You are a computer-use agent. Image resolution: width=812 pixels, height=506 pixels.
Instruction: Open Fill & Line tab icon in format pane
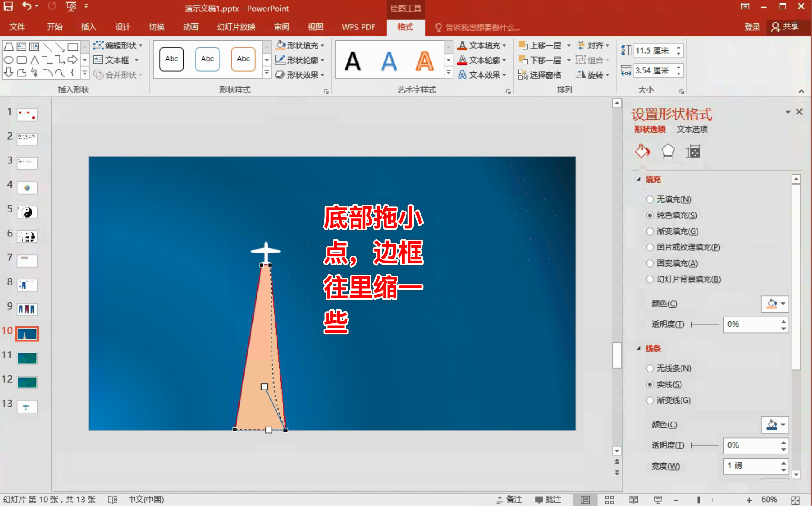[642, 151]
